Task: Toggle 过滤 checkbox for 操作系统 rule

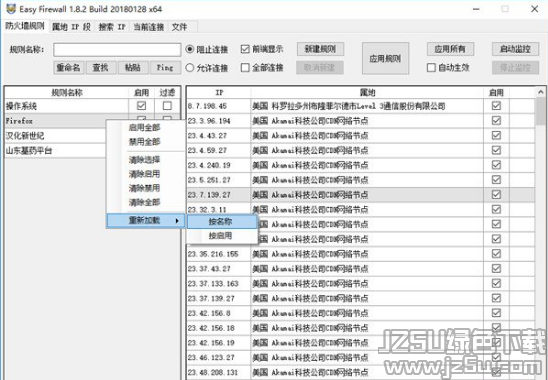Action: click(167, 105)
